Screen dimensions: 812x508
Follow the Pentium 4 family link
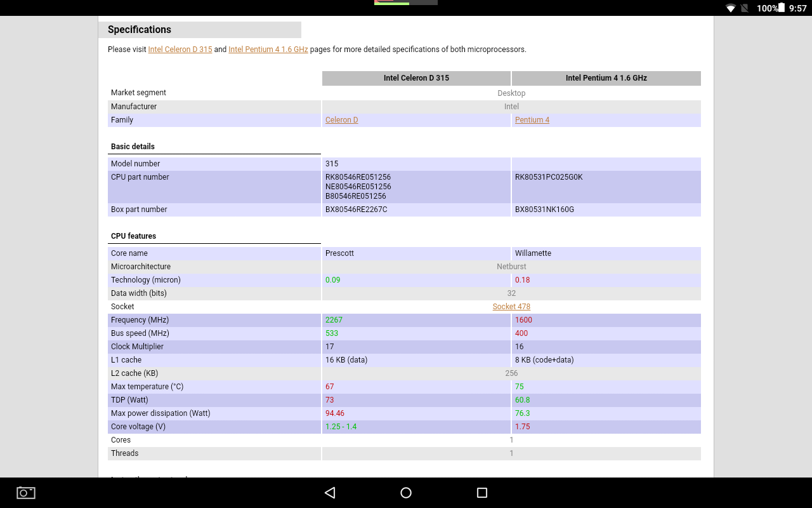click(532, 120)
